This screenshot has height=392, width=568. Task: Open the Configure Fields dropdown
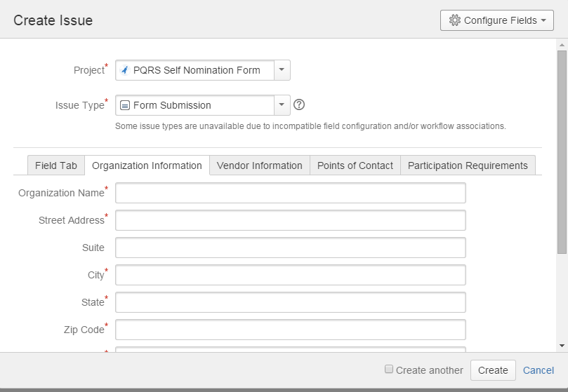(x=497, y=20)
